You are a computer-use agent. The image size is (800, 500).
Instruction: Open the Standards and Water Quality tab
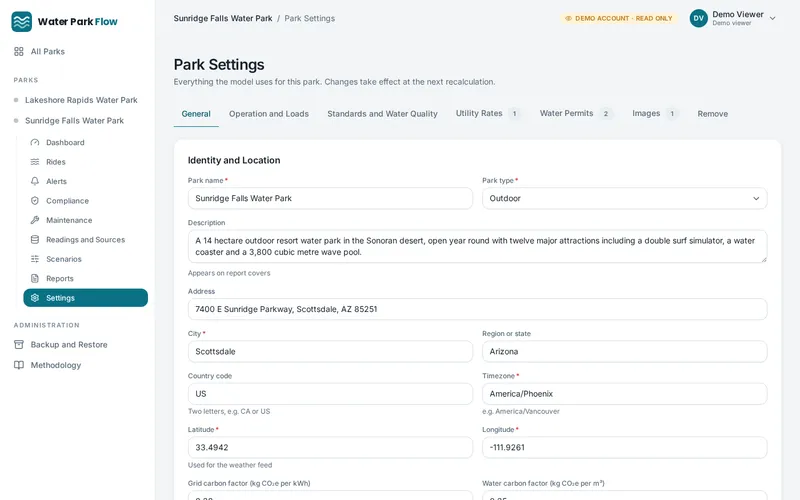pos(382,114)
